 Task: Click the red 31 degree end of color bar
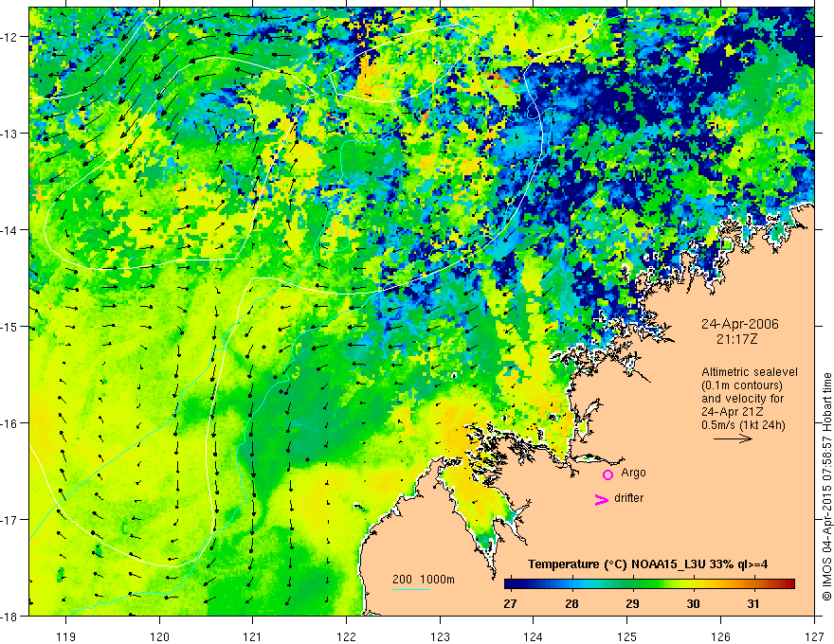click(789, 583)
